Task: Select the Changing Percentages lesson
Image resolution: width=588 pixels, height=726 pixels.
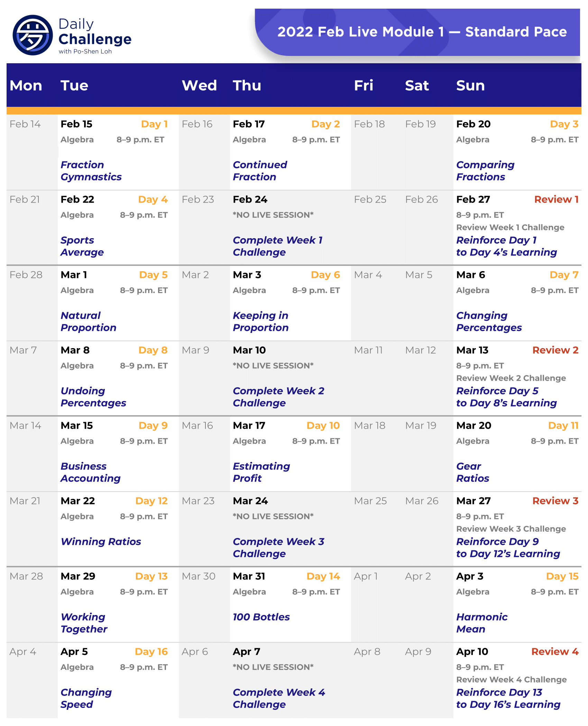Action: 489,322
